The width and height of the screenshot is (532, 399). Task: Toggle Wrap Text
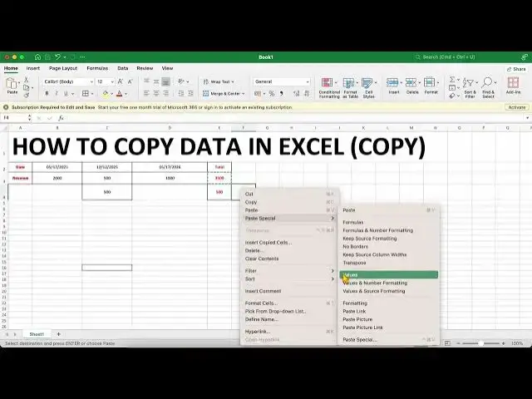pos(219,81)
